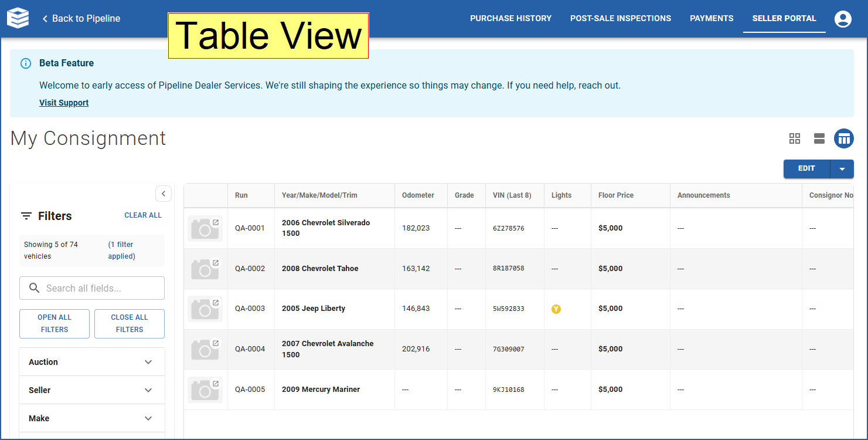
Task: Select the table view icon
Action: (x=844, y=138)
